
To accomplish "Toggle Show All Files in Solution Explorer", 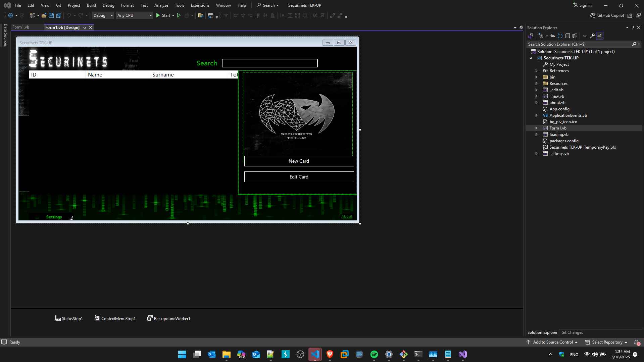I will click(575, 36).
